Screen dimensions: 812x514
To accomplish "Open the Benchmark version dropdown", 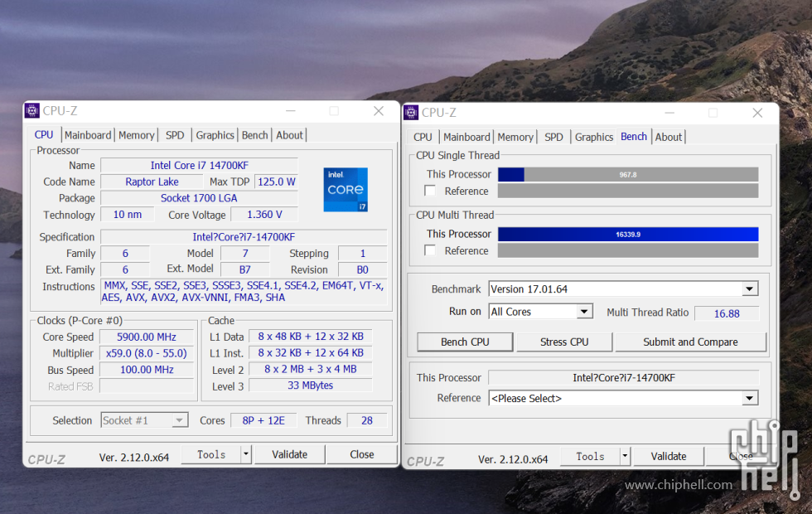I will coord(749,289).
